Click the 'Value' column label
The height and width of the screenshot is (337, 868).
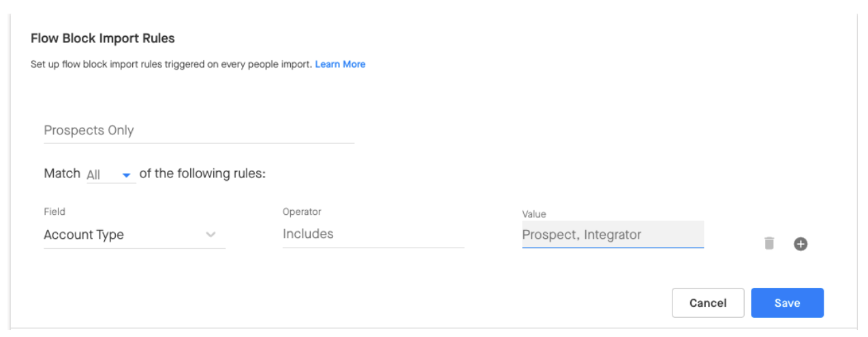(534, 214)
